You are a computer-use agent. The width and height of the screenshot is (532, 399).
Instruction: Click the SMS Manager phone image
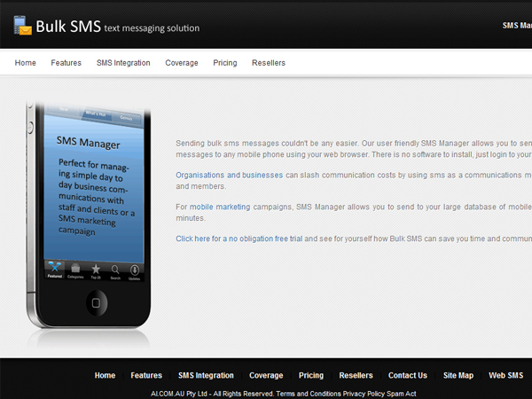point(88,215)
